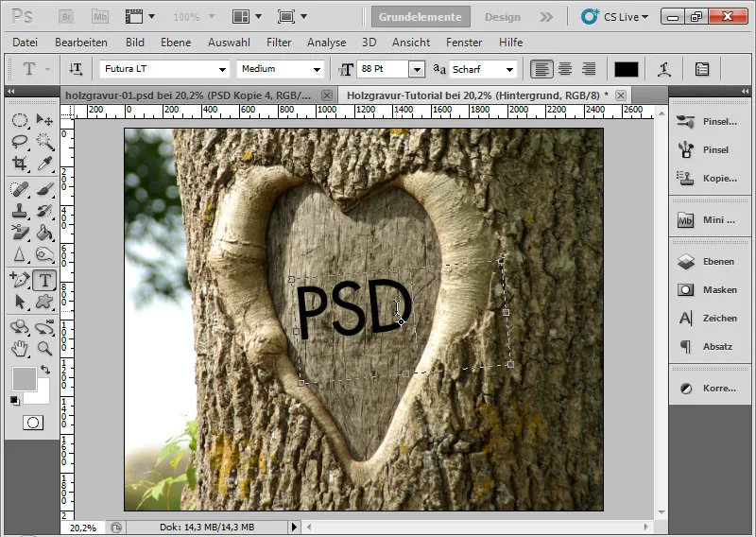
Task: Select the Path Selection tool
Action: [x=19, y=302]
